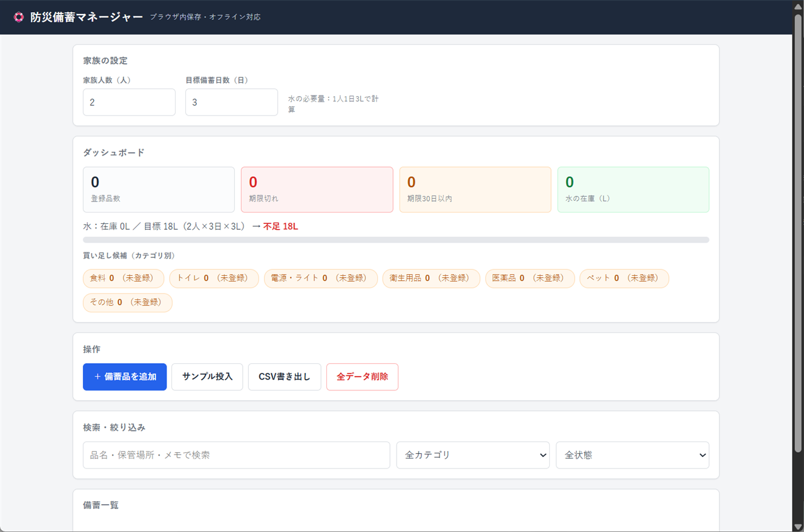Click the scrollbar up arrow
The height and width of the screenshot is (532, 804).
[x=798, y=5]
